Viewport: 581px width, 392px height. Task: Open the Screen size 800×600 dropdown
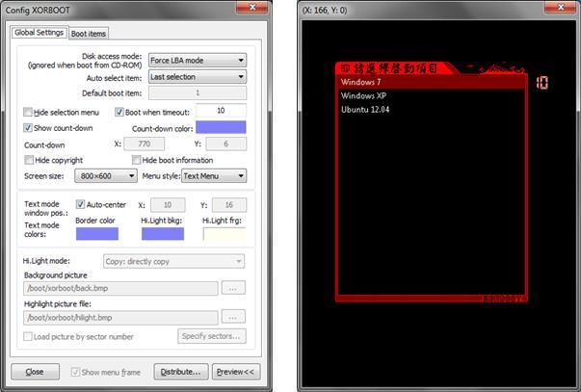[x=106, y=175]
